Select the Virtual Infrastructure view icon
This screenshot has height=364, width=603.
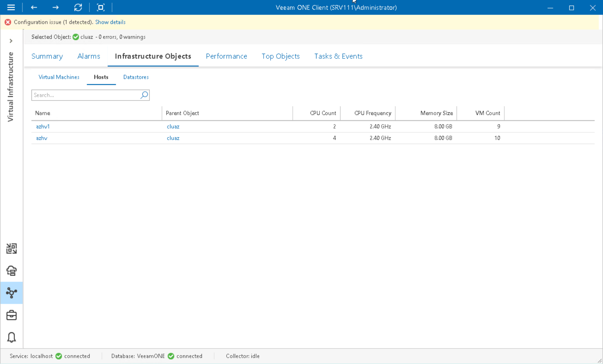pos(11,293)
